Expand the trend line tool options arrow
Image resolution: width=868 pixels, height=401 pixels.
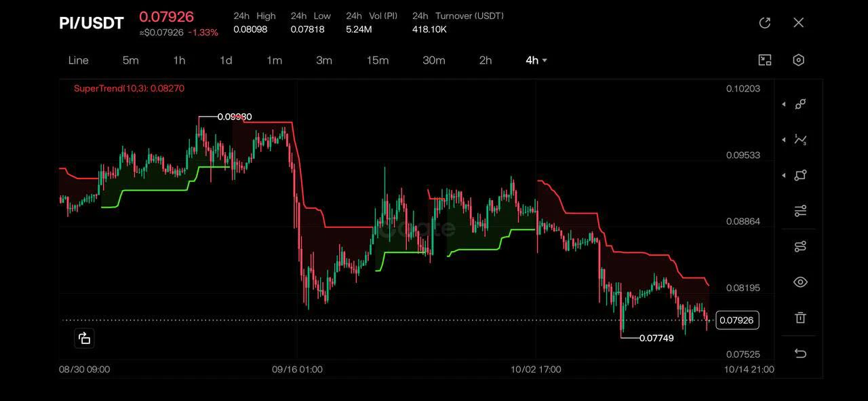coord(784,104)
